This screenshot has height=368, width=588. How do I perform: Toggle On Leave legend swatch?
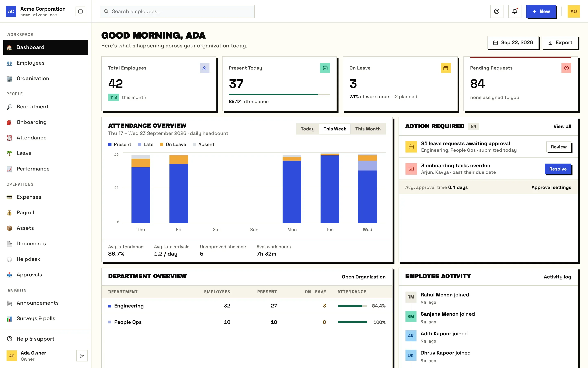pyautogui.click(x=162, y=145)
